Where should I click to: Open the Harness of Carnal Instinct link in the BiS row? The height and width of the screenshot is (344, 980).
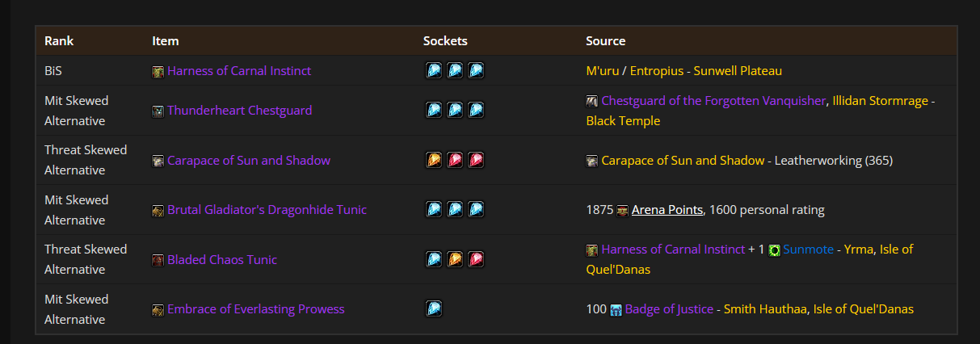(x=238, y=71)
